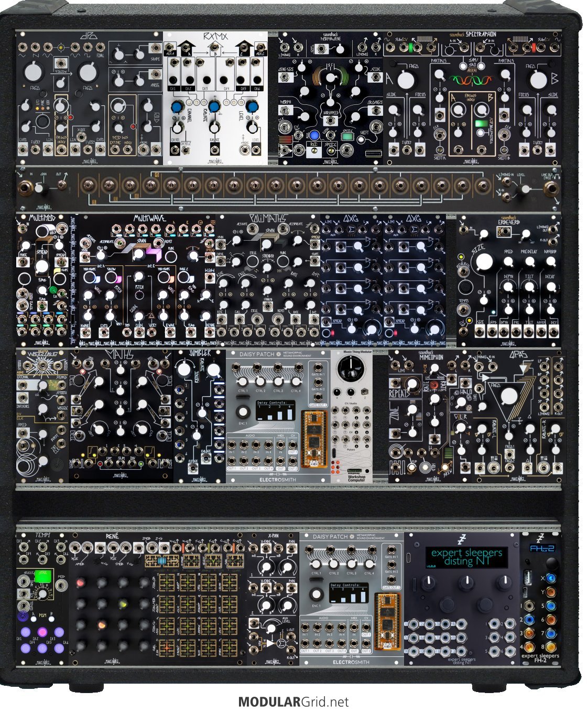
Task: Click the René module title
Action: click(113, 536)
